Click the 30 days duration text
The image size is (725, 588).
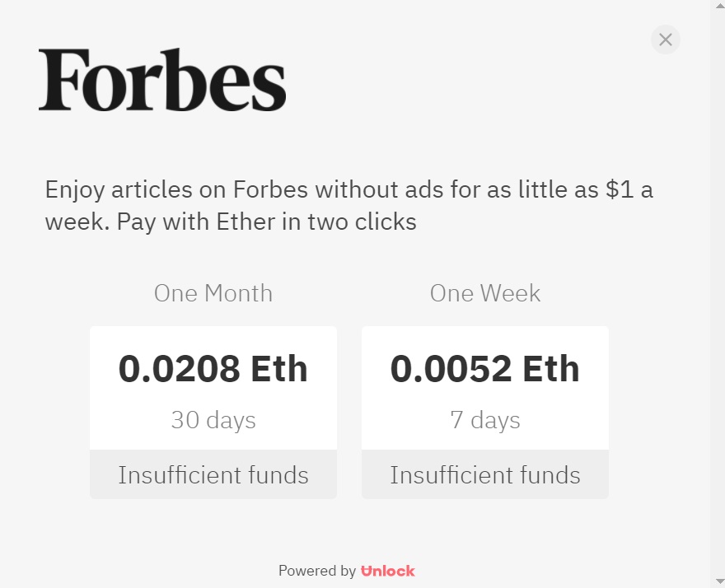click(x=213, y=420)
